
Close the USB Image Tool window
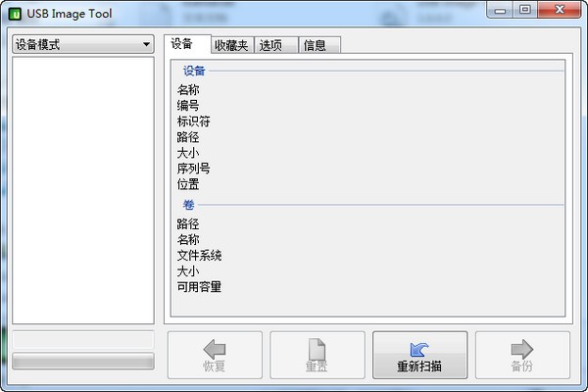pos(560,10)
